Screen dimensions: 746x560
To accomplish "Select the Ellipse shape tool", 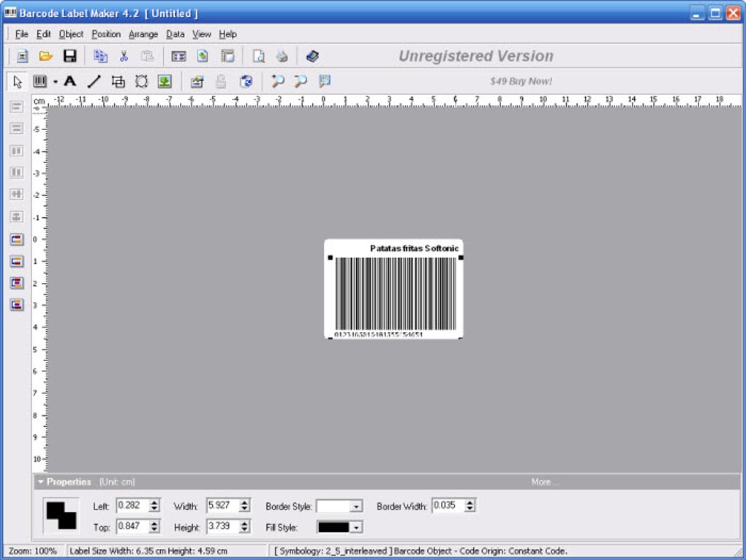I will [x=141, y=81].
